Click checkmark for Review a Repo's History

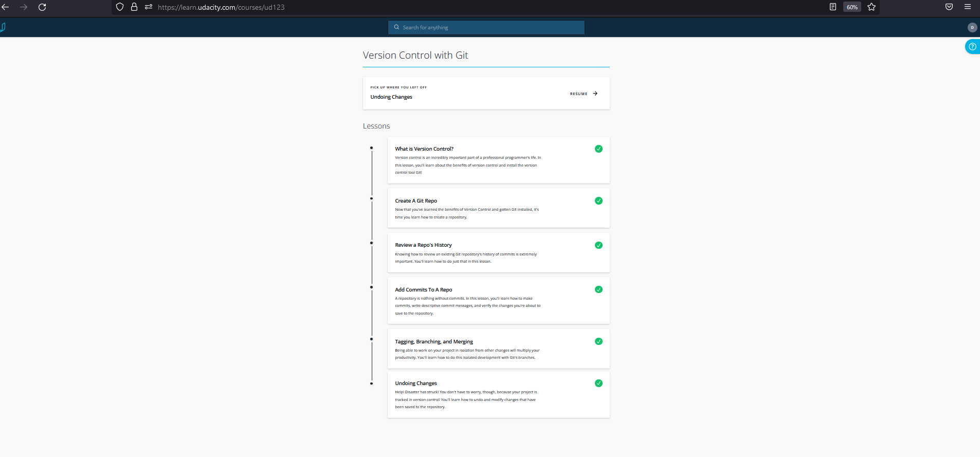coord(598,245)
